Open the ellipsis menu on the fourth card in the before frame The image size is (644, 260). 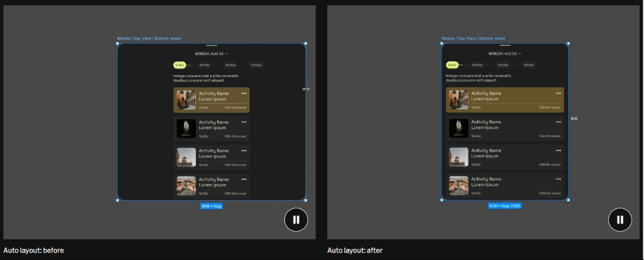tap(244, 179)
